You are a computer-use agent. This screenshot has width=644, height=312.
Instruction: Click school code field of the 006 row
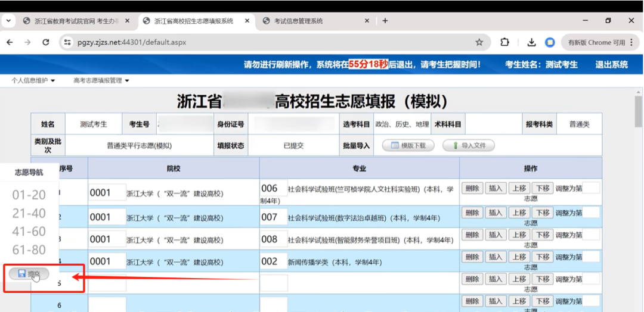[x=107, y=193]
